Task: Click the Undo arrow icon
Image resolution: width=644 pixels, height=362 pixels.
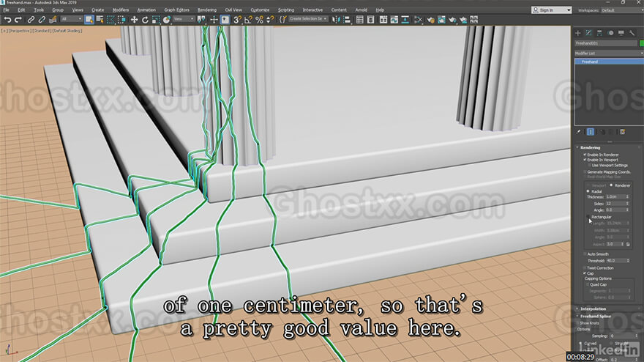Action: [x=7, y=19]
